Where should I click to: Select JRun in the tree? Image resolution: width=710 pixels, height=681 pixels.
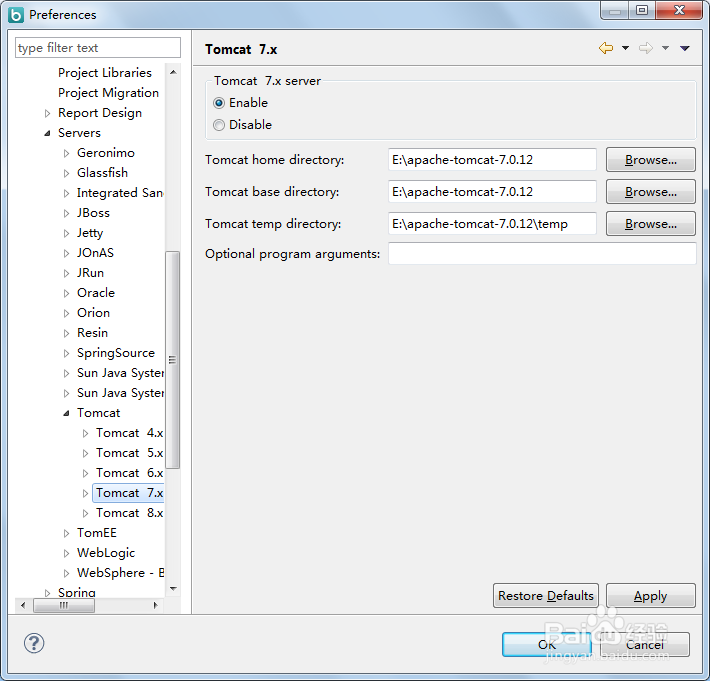coord(90,273)
